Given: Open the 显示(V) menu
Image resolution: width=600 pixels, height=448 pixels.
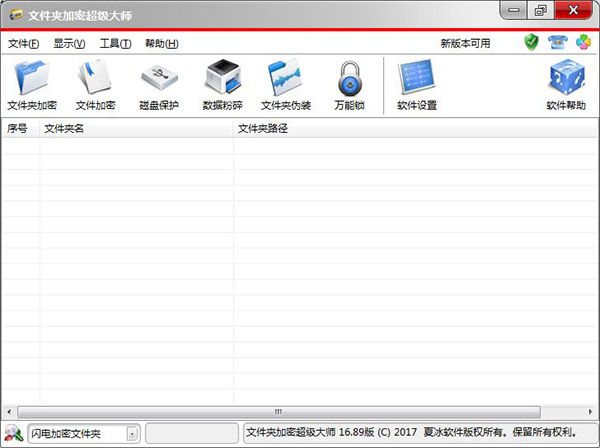Looking at the screenshot, I should click(x=69, y=44).
